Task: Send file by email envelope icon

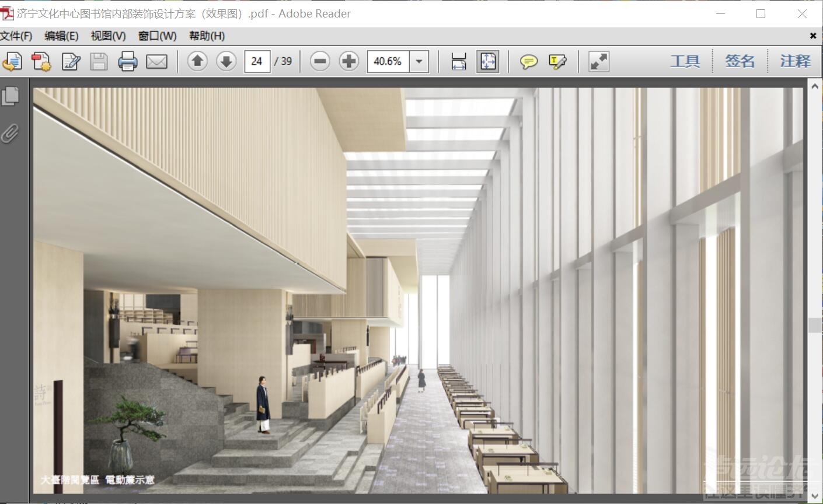Action: [x=156, y=61]
